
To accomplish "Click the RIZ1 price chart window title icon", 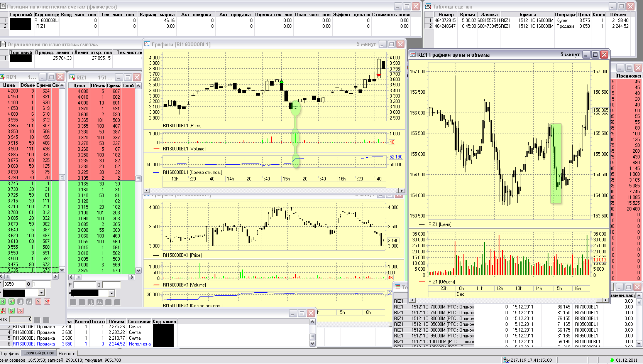I will pyautogui.click(x=413, y=55).
